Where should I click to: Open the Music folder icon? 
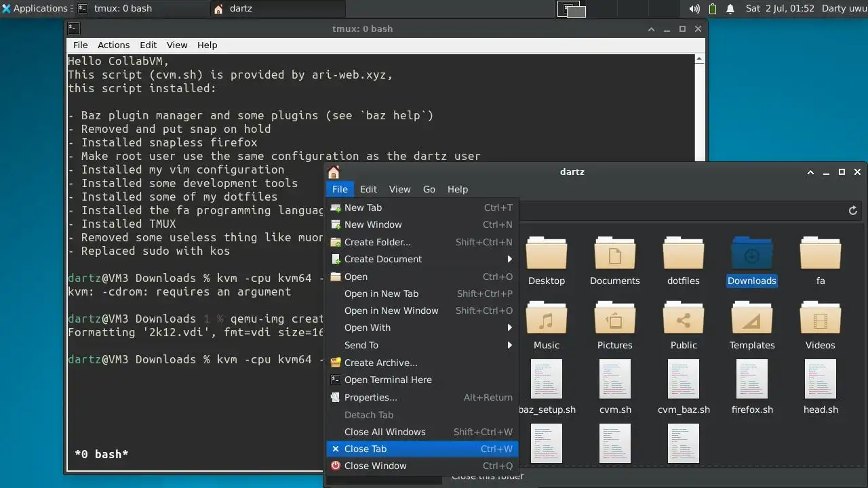point(546,318)
